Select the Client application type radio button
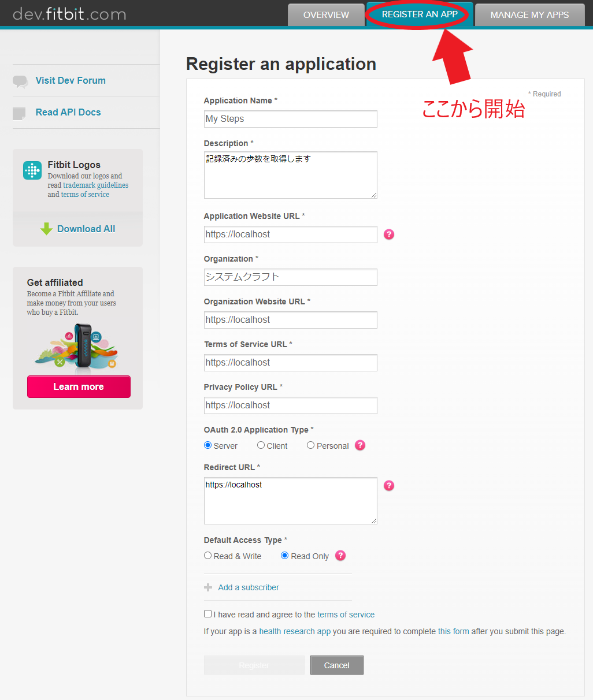 (x=261, y=445)
